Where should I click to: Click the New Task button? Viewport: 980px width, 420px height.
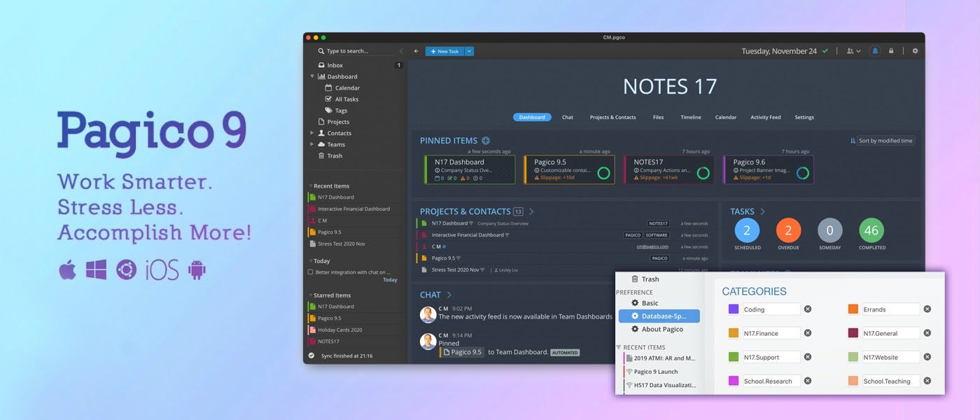[444, 51]
